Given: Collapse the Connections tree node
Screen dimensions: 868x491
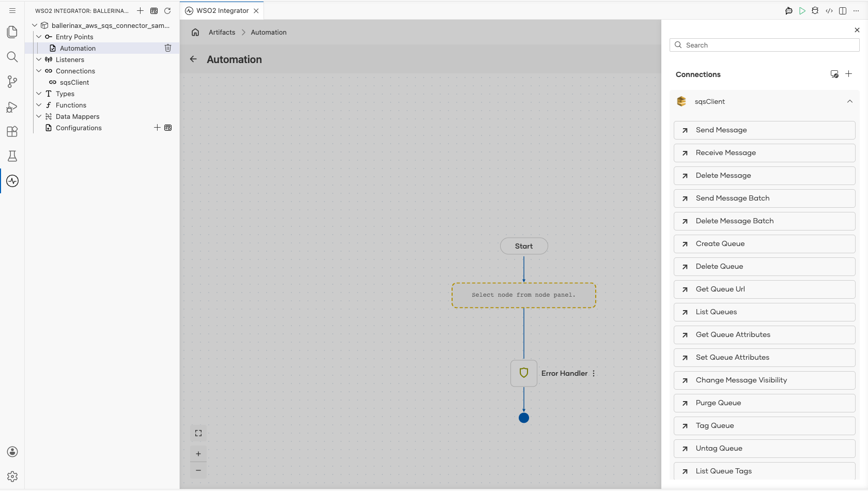Looking at the screenshot, I should point(39,71).
